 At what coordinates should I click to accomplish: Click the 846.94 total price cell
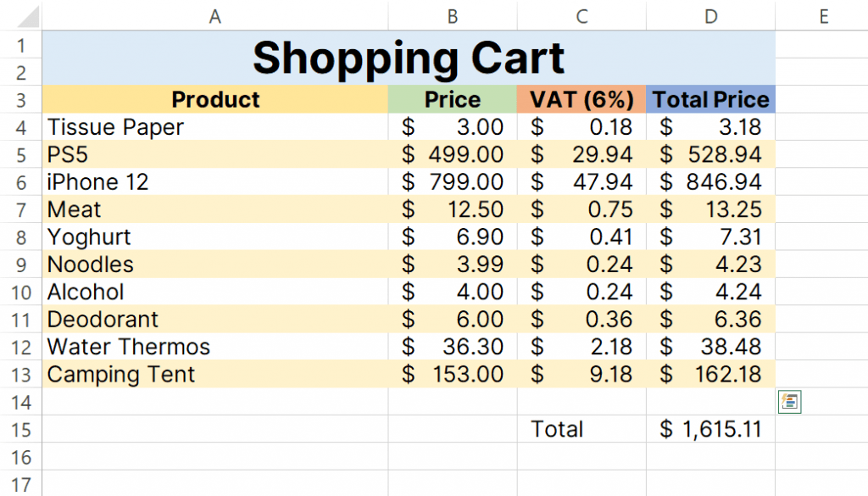tap(711, 181)
